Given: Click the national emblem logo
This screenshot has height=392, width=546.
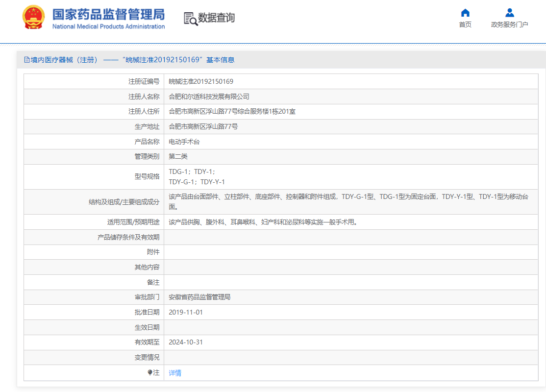Looking at the screenshot, I should coord(33,17).
